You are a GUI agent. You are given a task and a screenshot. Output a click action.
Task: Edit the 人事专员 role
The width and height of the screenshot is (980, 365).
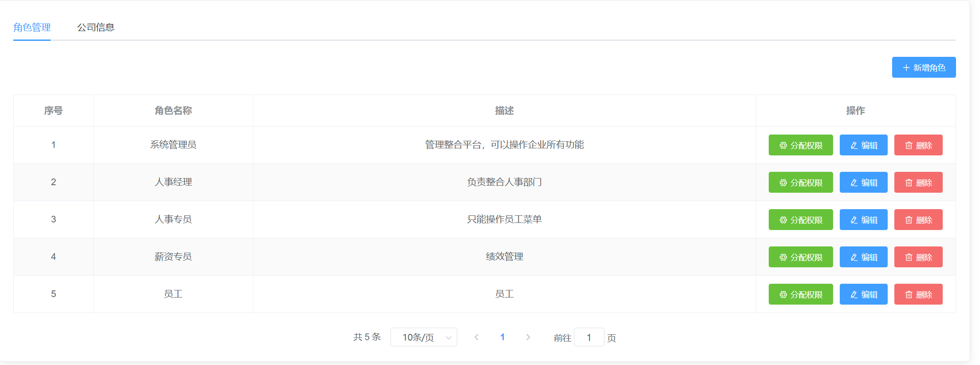(863, 220)
